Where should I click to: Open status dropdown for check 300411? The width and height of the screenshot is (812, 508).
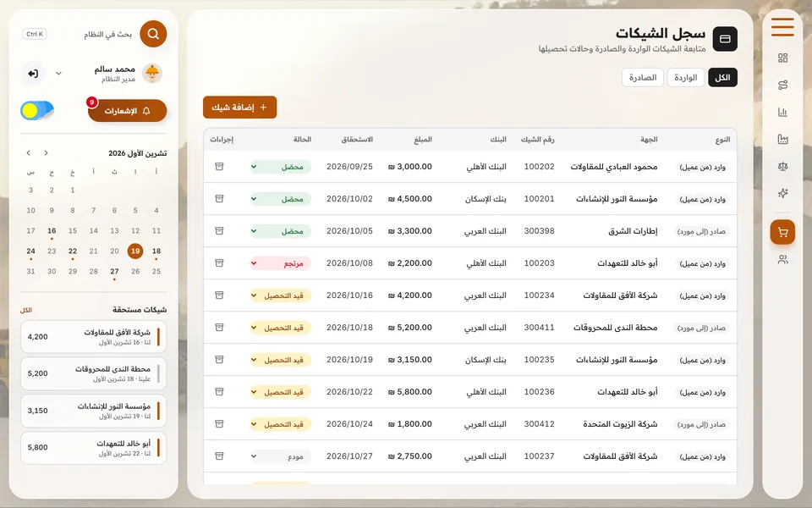tap(280, 328)
